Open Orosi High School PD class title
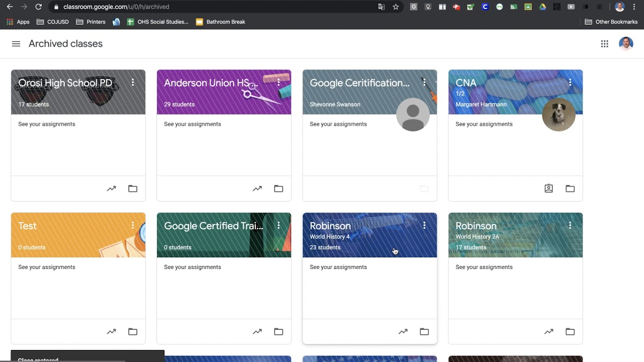Screen dimensions: 644x362 [x=65, y=83]
